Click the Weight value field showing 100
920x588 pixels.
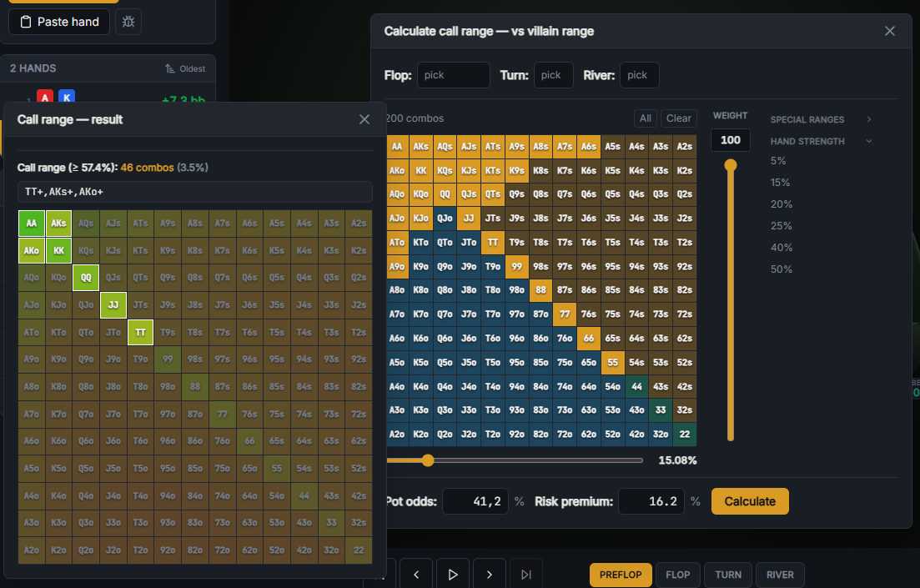pos(731,140)
